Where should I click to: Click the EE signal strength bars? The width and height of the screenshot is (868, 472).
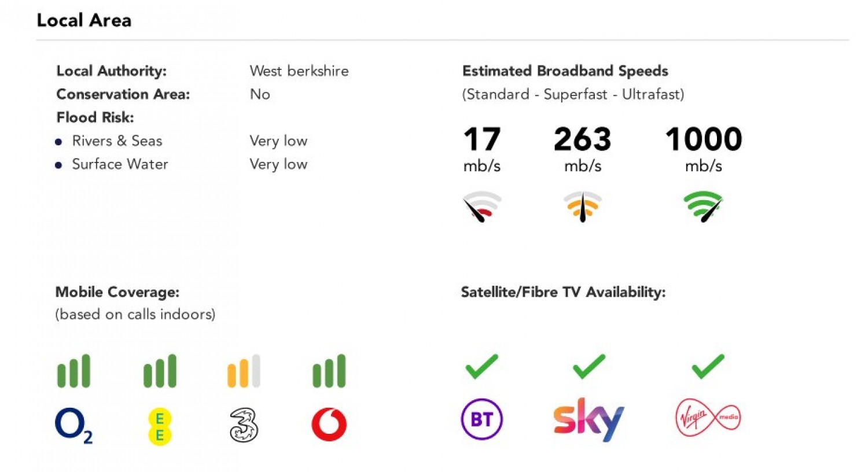[160, 371]
